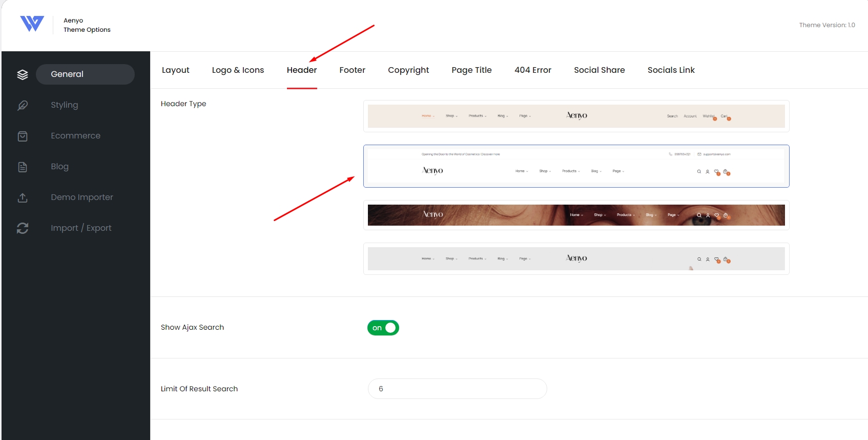This screenshot has width=868, height=440.
Task: Open the Blog sidebar section
Action: tap(59, 166)
